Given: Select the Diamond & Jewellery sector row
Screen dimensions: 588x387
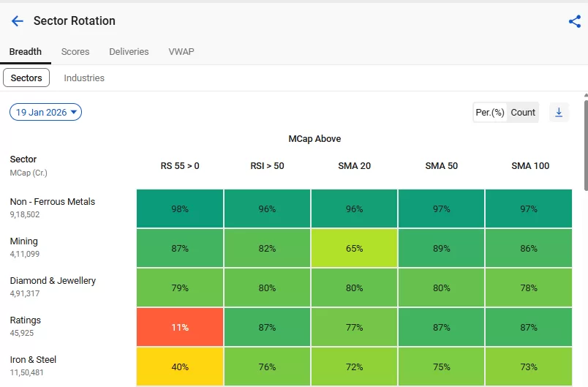Looking at the screenshot, I should point(53,281).
